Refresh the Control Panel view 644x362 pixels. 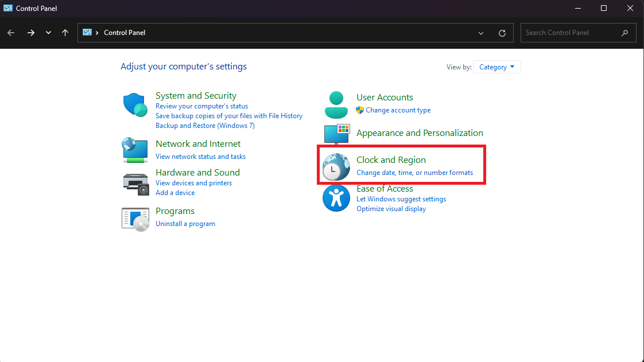(x=502, y=33)
